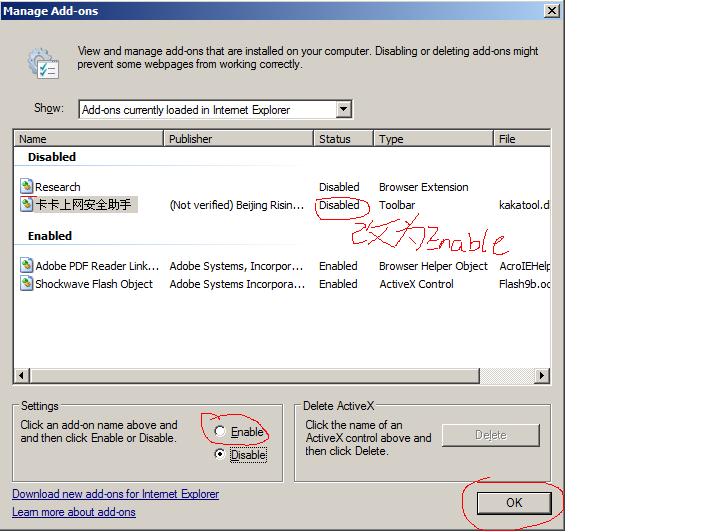The width and height of the screenshot is (720, 532).
Task: Click 'Adobe Systems, Incorpor...' publisher cell
Action: pyautogui.click(x=236, y=266)
